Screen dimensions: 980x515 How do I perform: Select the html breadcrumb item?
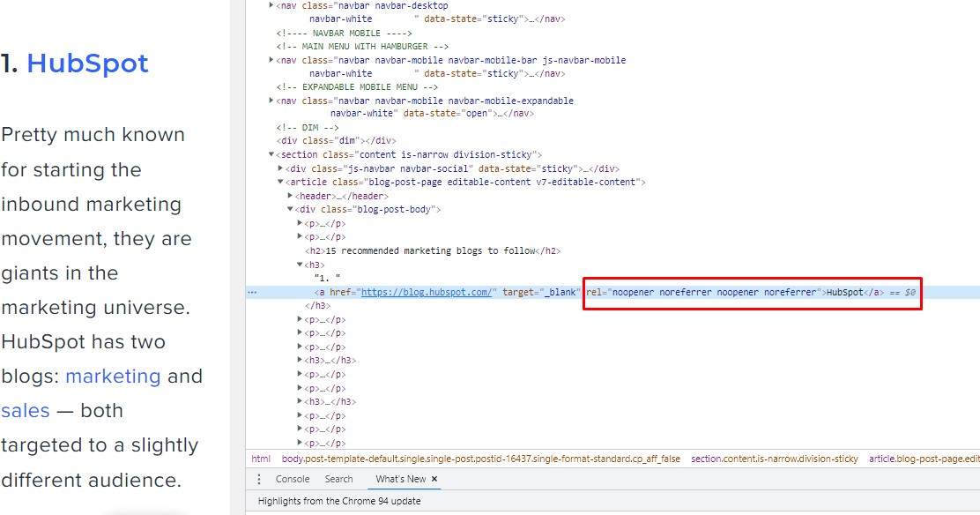pos(261,459)
